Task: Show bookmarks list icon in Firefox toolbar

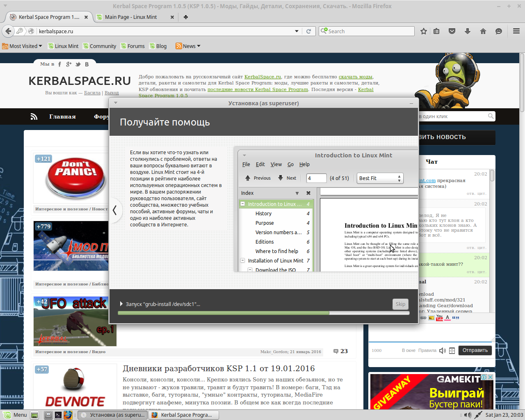Action: (x=436, y=31)
